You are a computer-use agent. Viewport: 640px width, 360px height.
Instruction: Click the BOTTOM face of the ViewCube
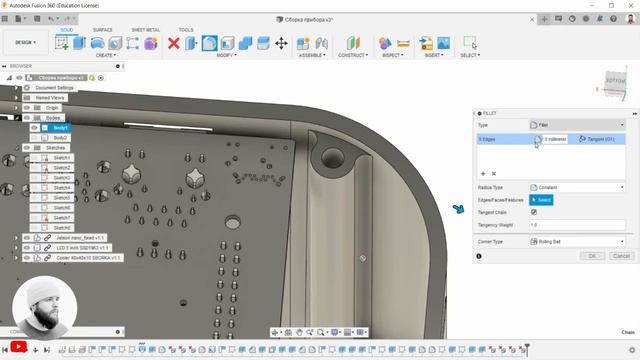pyautogui.click(x=616, y=81)
